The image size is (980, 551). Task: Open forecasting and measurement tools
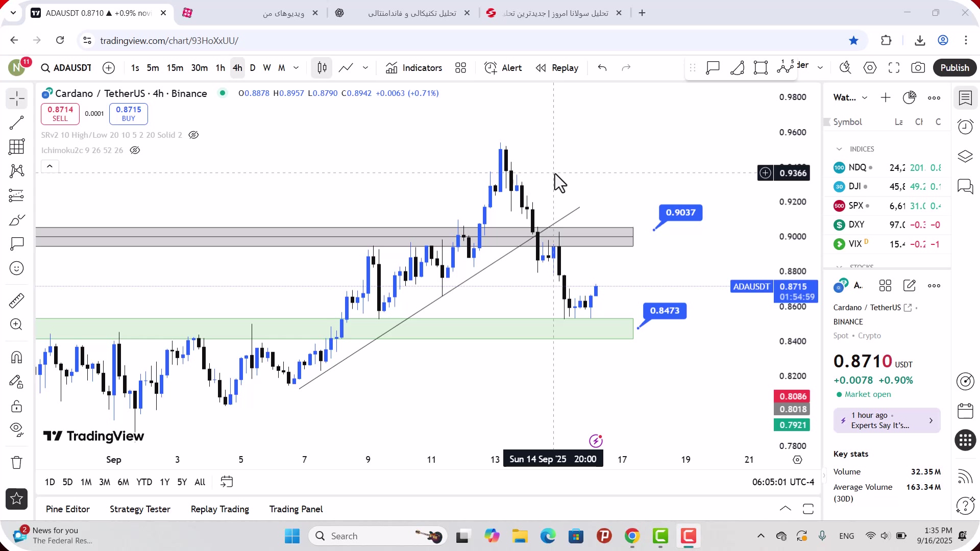click(x=17, y=195)
